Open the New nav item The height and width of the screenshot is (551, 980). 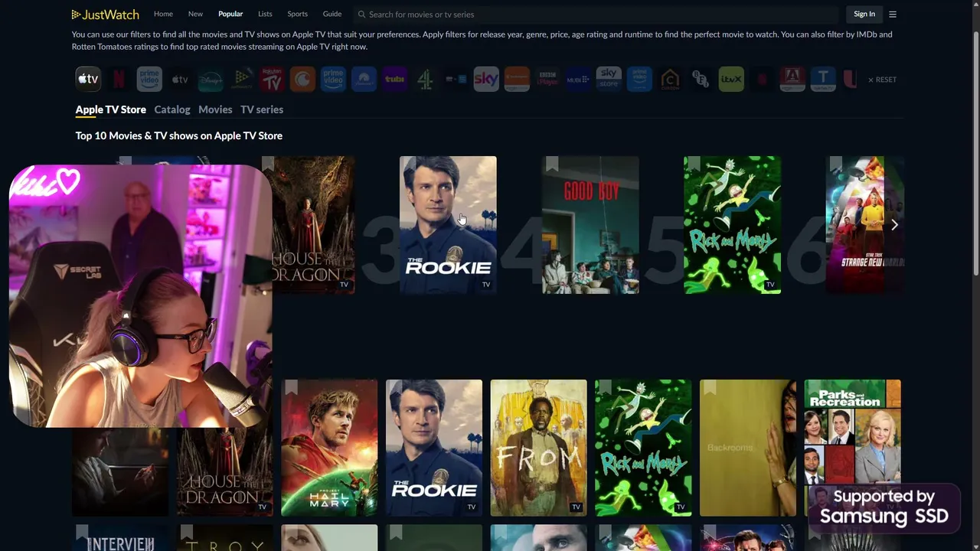coord(195,14)
